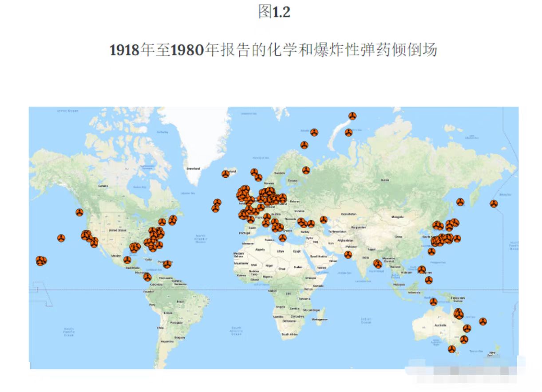Screen dimensions: 542x392
Task: Click the marker north of Australia near Indonesia
Action: tap(433, 302)
